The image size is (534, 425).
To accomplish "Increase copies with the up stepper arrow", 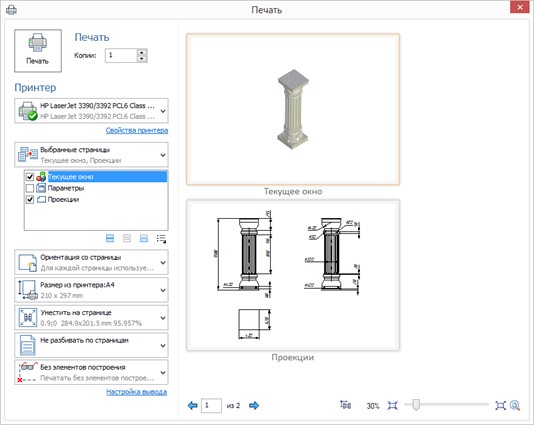I will [142, 52].
